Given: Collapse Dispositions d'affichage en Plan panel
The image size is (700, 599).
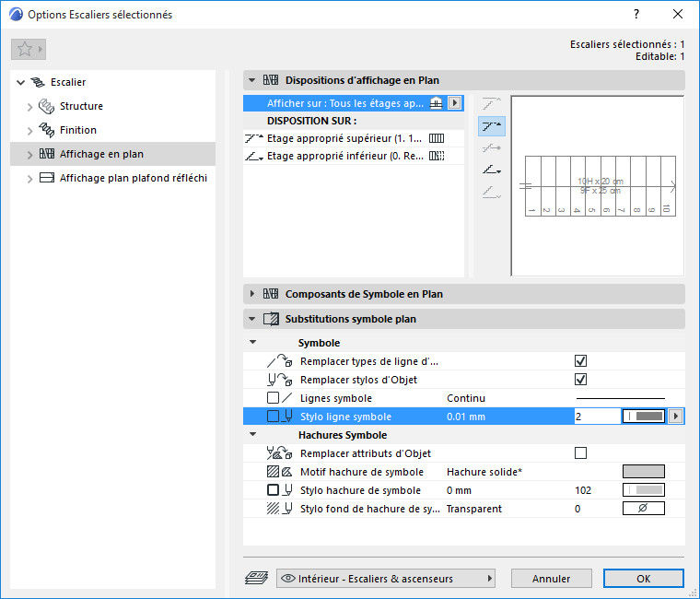Looking at the screenshot, I should 251,80.
